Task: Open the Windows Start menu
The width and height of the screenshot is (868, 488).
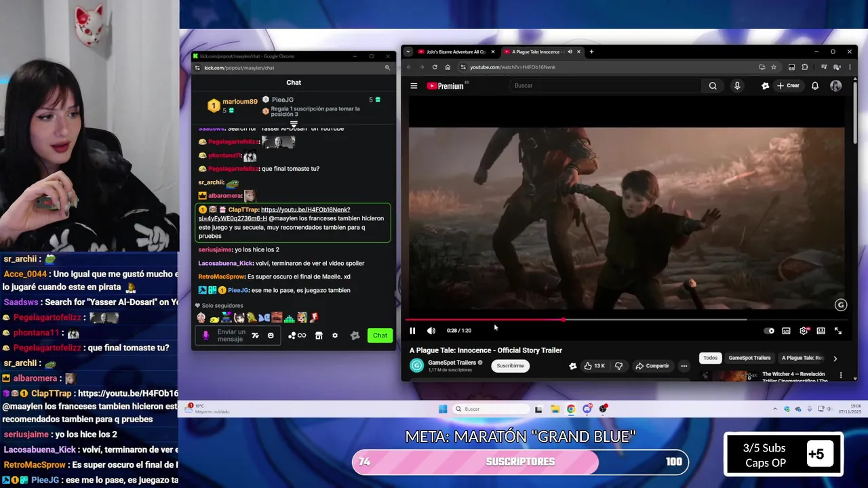Action: pyautogui.click(x=443, y=409)
